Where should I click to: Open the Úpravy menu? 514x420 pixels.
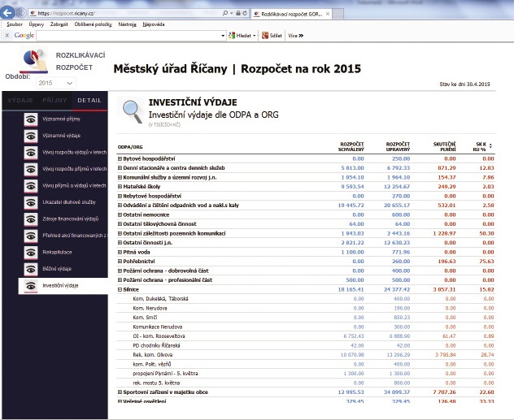36,24
